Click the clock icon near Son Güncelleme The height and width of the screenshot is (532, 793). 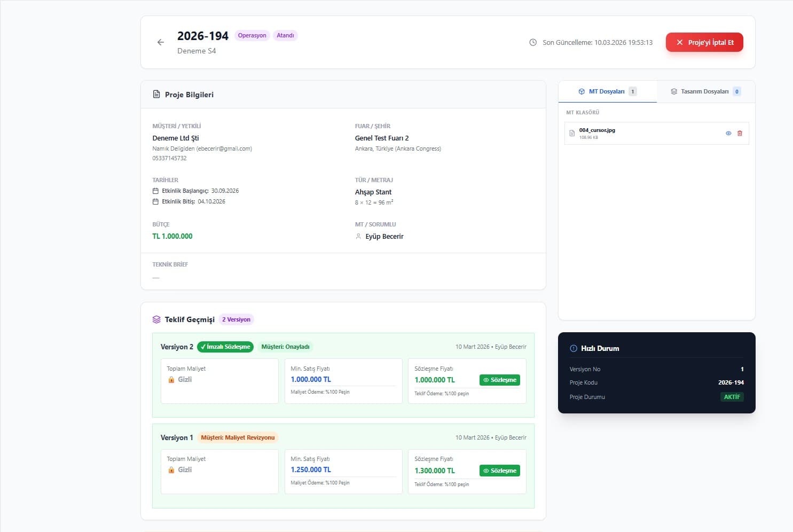click(x=532, y=42)
